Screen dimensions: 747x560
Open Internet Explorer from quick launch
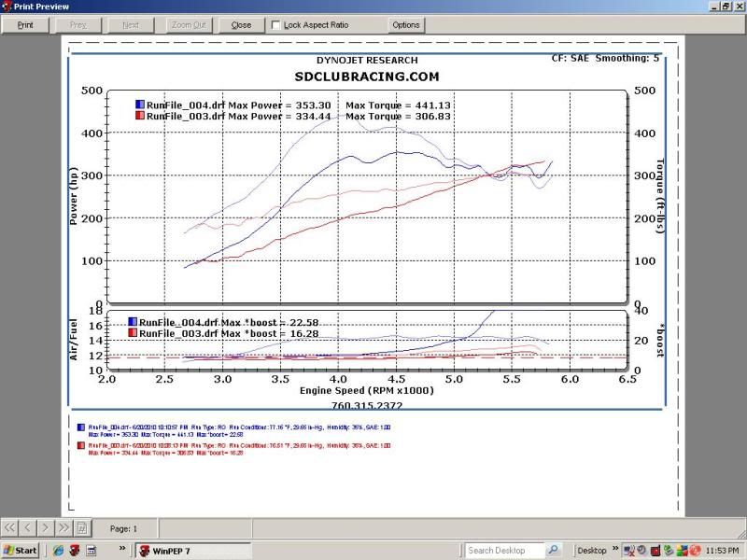(59, 551)
